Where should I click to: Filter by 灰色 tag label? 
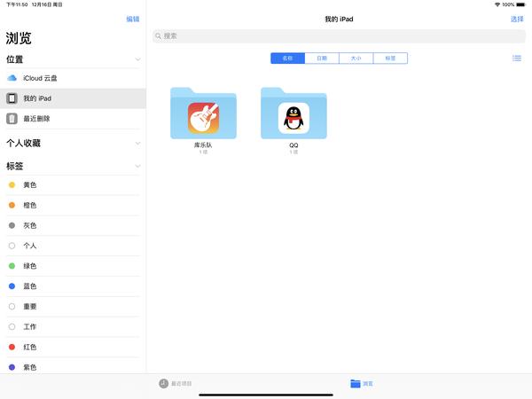[30, 225]
